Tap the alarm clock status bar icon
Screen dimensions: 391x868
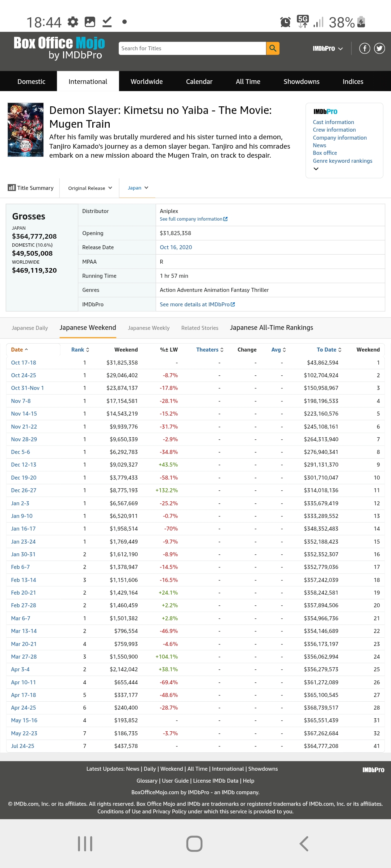pyautogui.click(x=286, y=22)
